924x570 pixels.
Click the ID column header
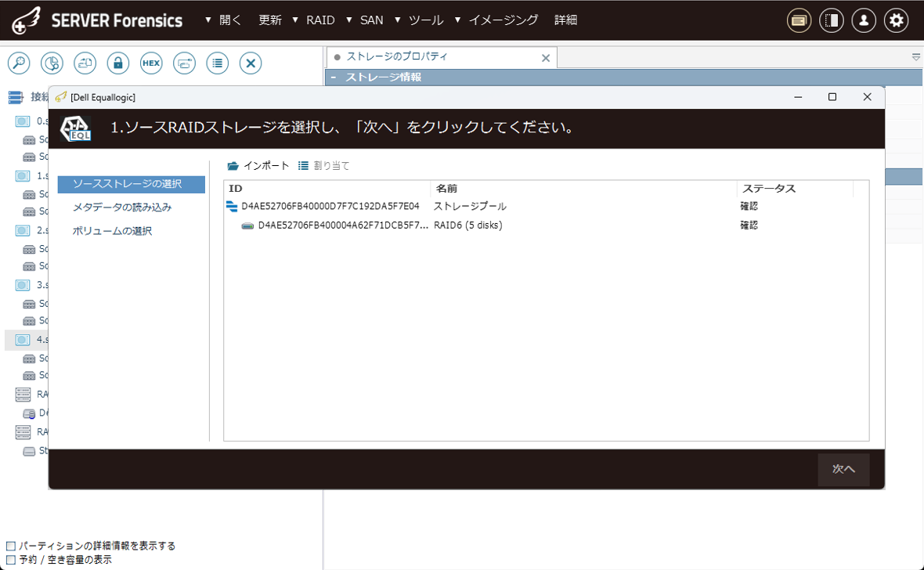point(327,189)
